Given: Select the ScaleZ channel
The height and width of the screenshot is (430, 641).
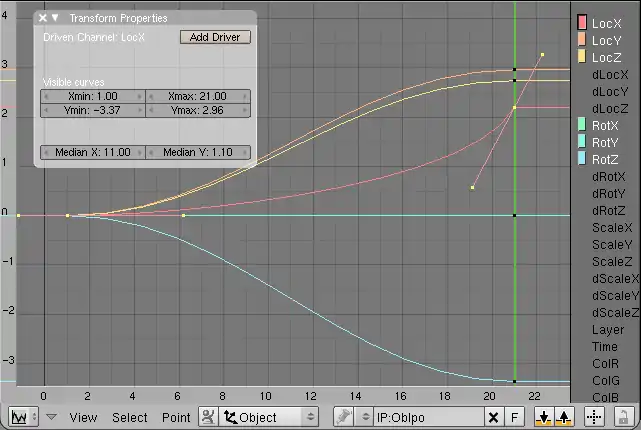Looking at the screenshot, I should click(x=612, y=262).
